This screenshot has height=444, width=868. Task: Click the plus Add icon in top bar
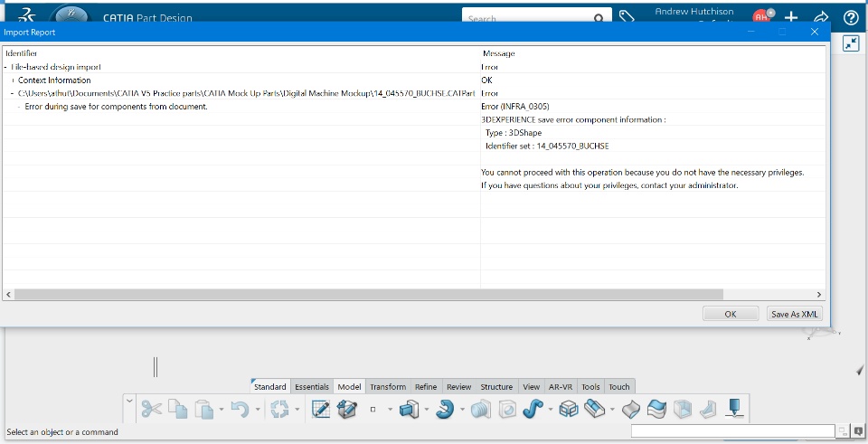click(x=791, y=17)
